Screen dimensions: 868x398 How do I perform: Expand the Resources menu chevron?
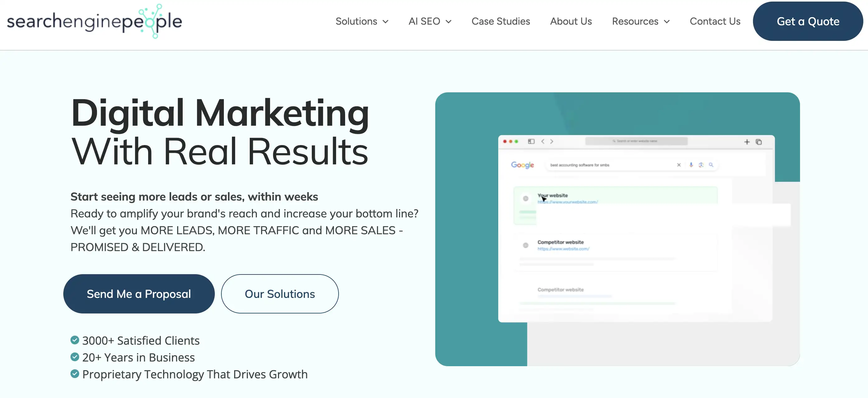click(667, 22)
